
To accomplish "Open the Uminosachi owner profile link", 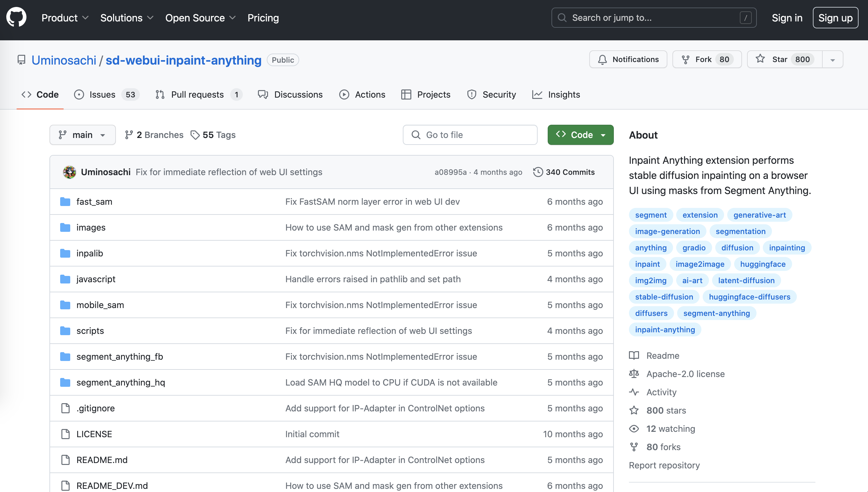I will click(x=64, y=60).
